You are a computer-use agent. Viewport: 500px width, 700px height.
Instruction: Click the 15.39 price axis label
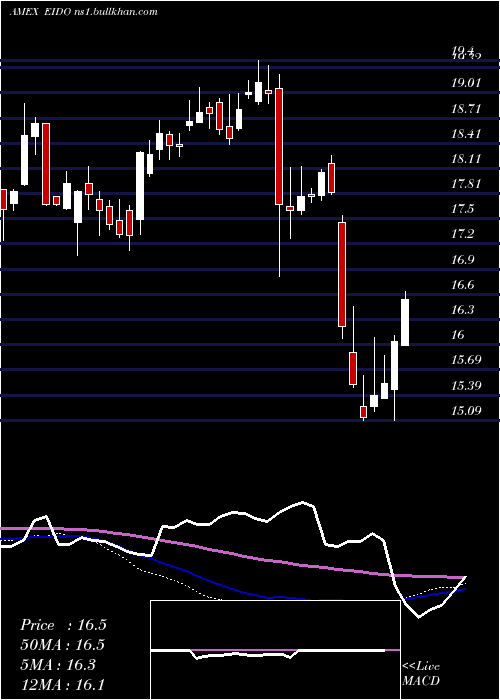(467, 385)
